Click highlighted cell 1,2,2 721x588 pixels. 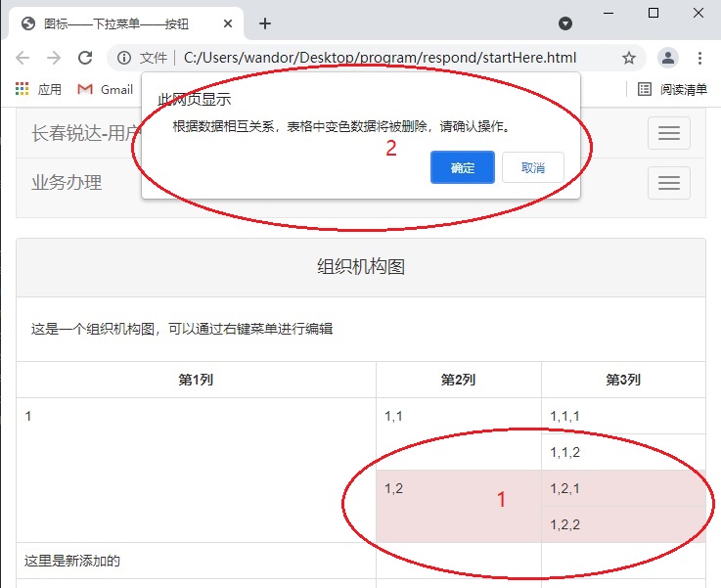pos(623,524)
